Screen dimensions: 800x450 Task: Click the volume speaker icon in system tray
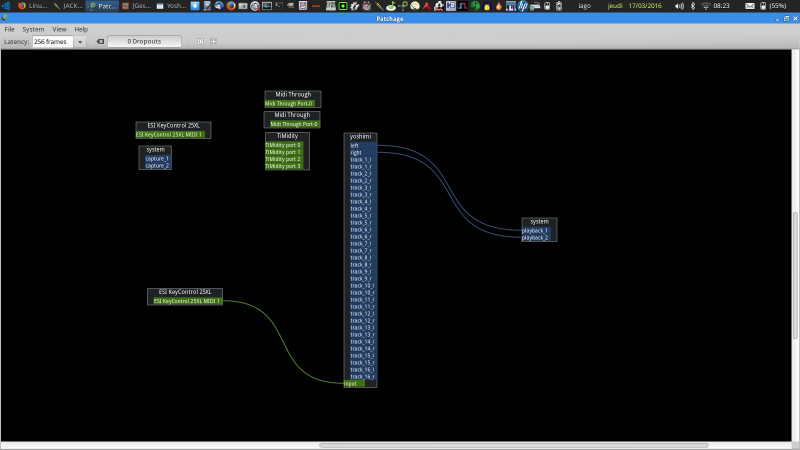(679, 6)
